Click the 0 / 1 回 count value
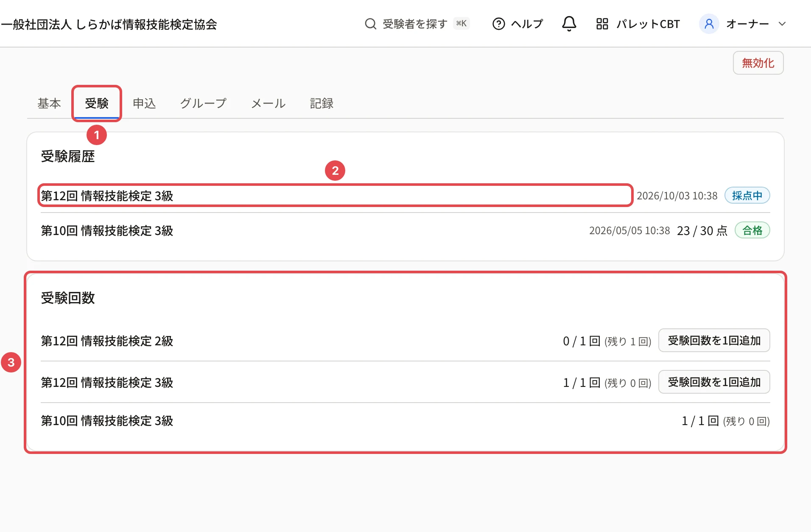811x532 pixels. coord(582,341)
